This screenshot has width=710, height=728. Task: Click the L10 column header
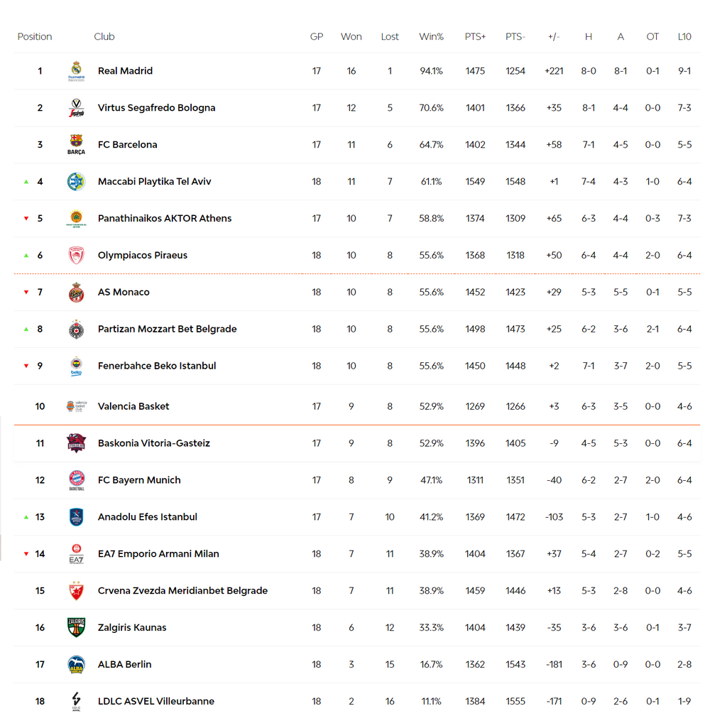pos(684,37)
